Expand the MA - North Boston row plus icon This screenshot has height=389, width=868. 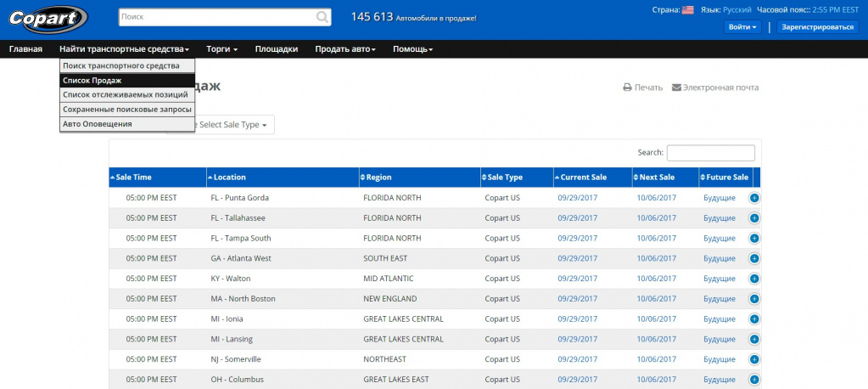pos(754,299)
